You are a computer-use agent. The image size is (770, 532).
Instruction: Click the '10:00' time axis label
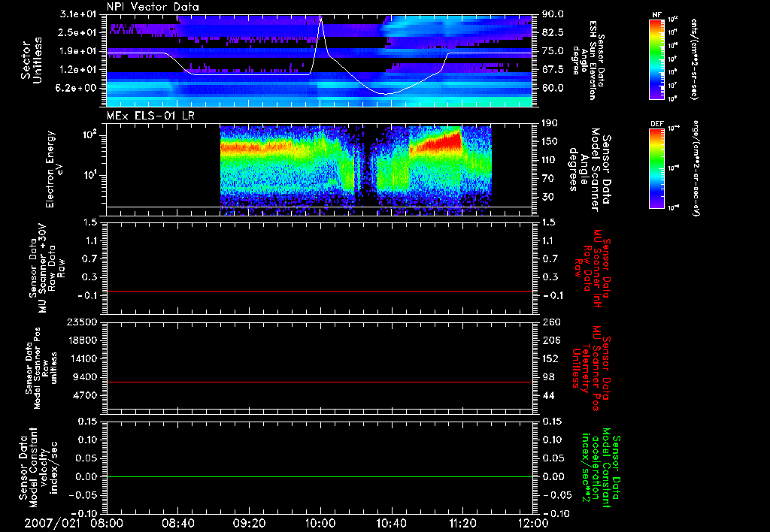coord(320,523)
